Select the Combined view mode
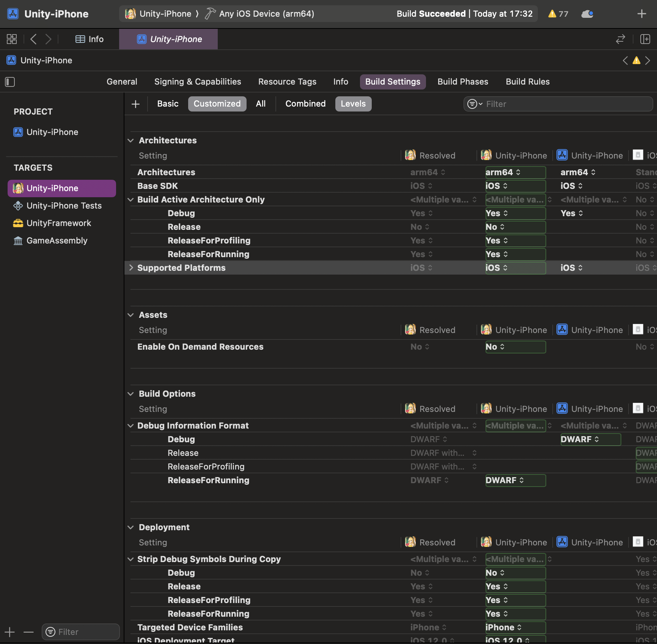Screen dimensions: 657x644 pos(305,104)
